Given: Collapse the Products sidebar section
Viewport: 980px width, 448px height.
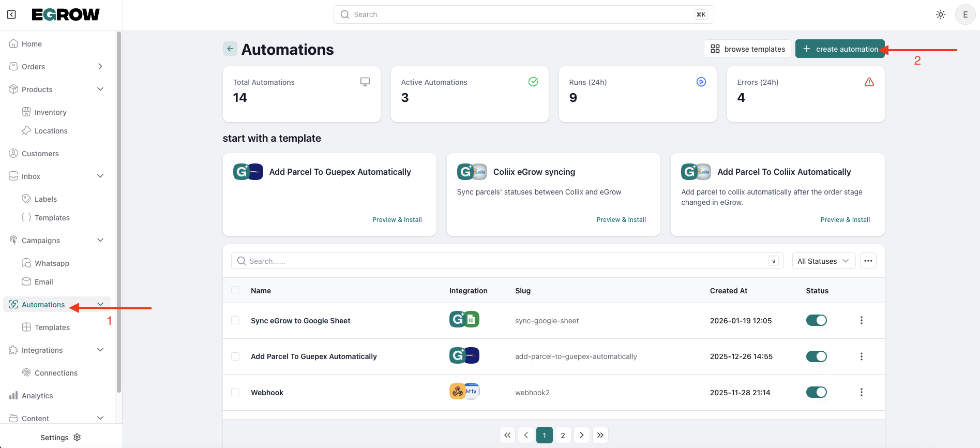Looking at the screenshot, I should 100,89.
